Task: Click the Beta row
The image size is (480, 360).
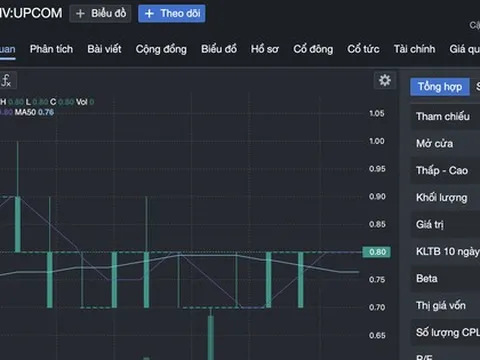Action: 445,278
